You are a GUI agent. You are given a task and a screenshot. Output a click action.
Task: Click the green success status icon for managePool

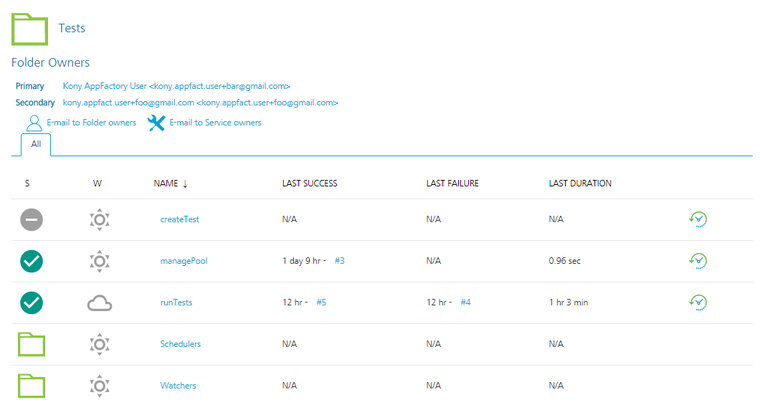[32, 261]
